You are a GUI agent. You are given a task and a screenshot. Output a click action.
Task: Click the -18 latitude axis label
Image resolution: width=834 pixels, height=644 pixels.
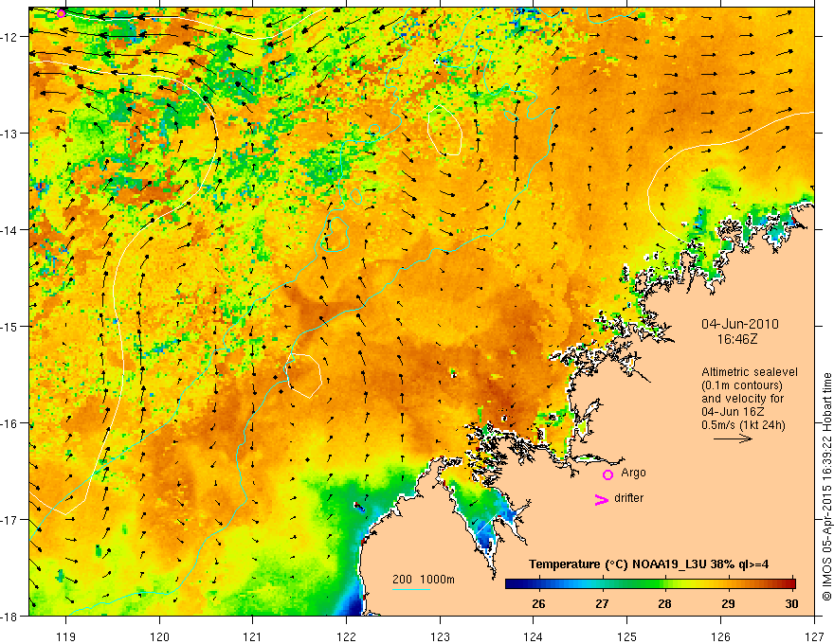point(10,616)
